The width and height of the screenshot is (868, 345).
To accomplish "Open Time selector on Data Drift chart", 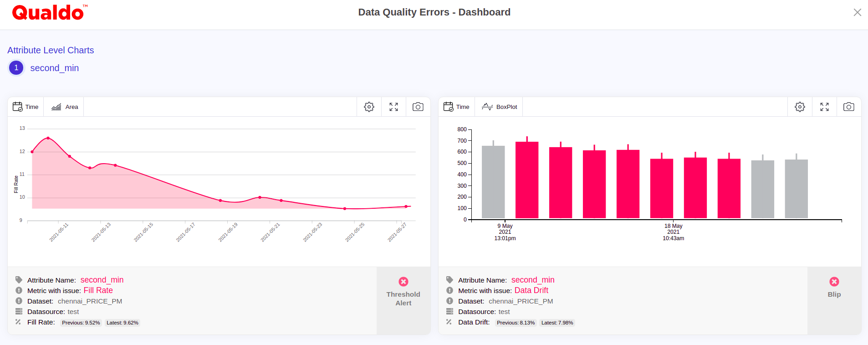I will 457,107.
